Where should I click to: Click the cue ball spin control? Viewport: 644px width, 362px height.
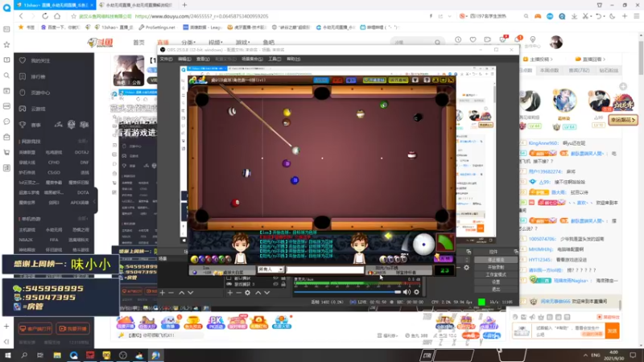coord(423,245)
